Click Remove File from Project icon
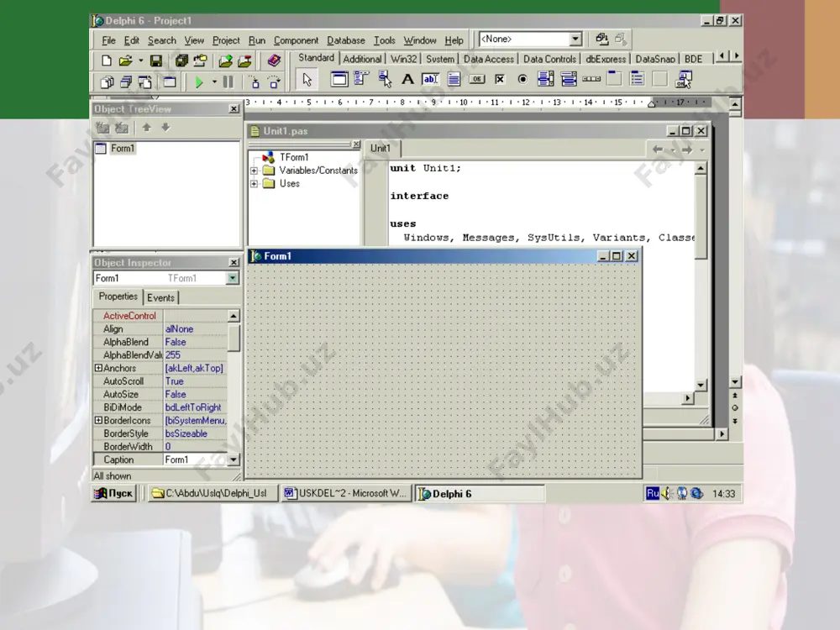840x630 pixels. pyautogui.click(x=244, y=60)
